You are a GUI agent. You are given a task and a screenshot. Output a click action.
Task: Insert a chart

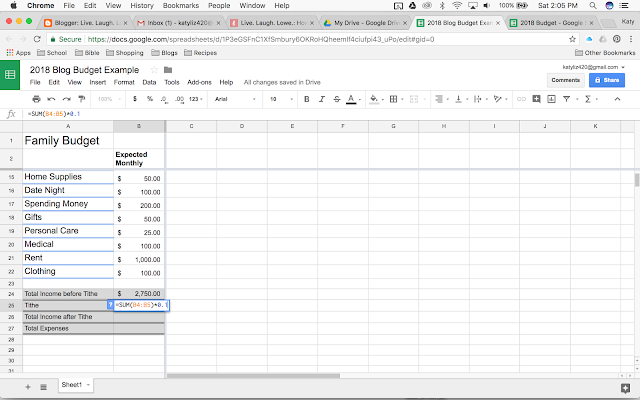(x=551, y=99)
